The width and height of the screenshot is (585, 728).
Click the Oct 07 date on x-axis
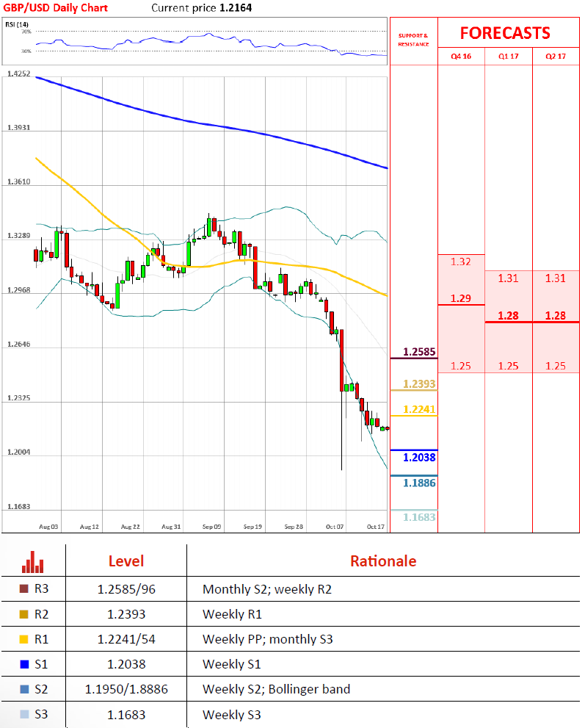[x=335, y=527]
